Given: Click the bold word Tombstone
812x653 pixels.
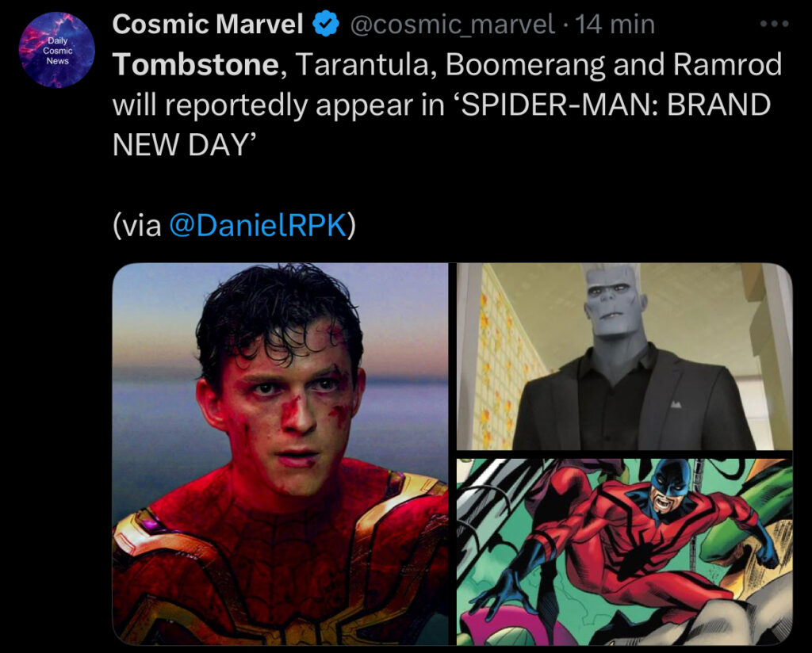Looking at the screenshot, I should 197,65.
